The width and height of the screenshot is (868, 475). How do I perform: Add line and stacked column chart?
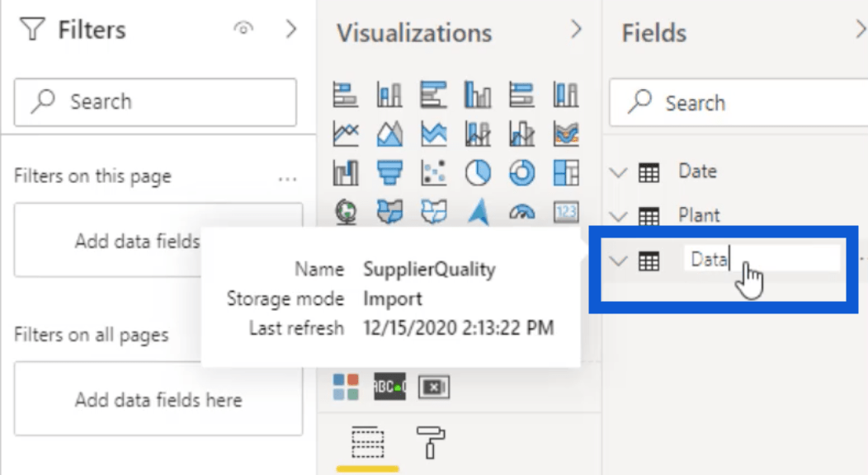tap(478, 134)
